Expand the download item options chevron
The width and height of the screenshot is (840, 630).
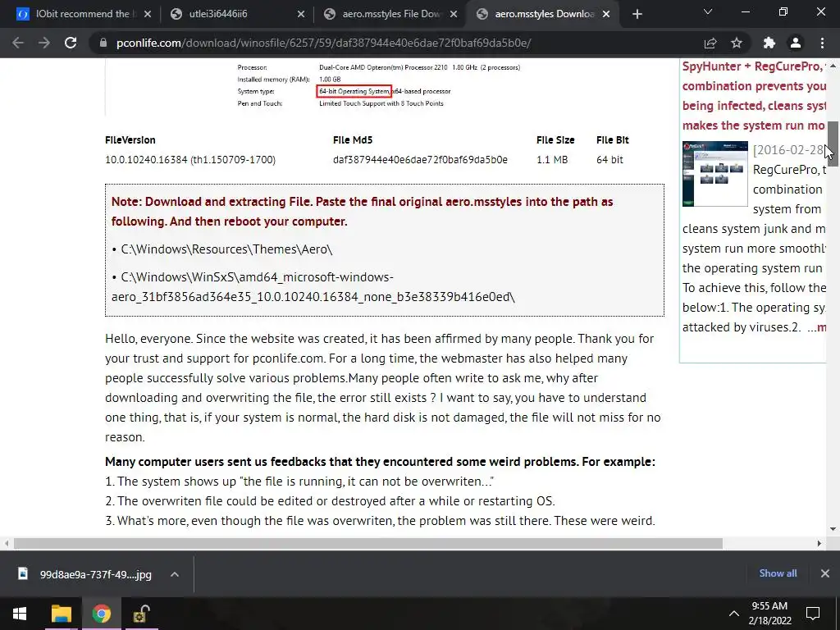click(175, 574)
